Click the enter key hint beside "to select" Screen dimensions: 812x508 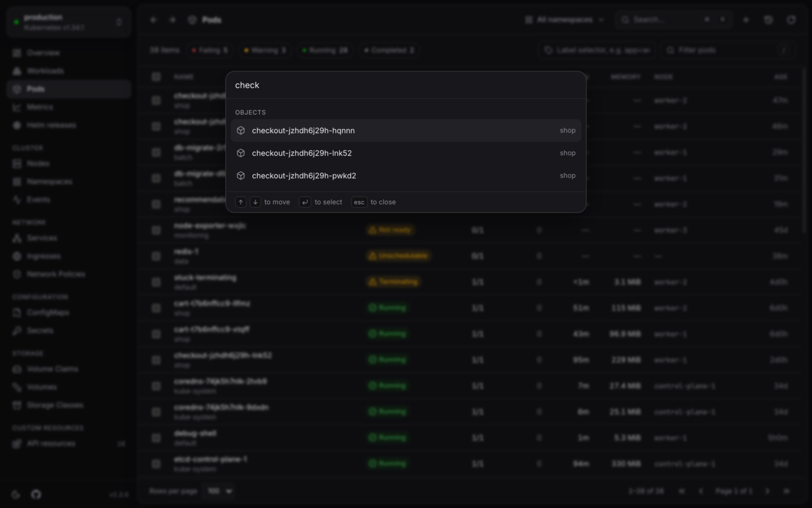305,202
